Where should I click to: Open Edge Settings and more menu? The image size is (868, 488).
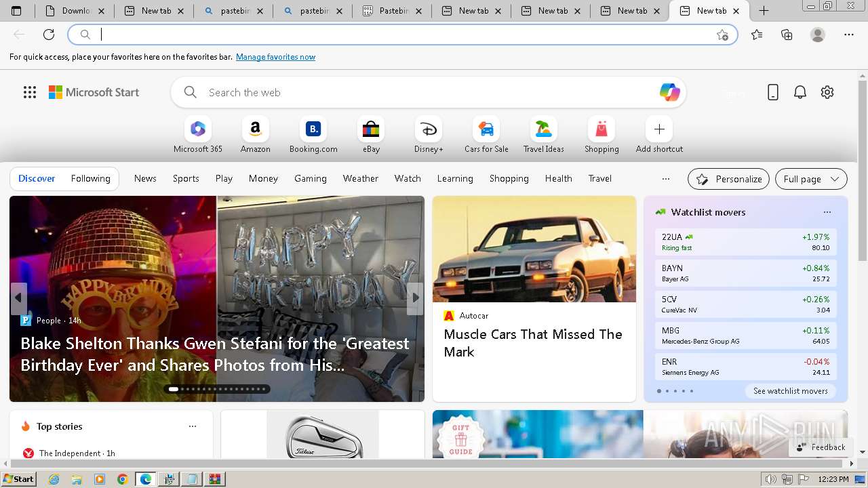(849, 35)
